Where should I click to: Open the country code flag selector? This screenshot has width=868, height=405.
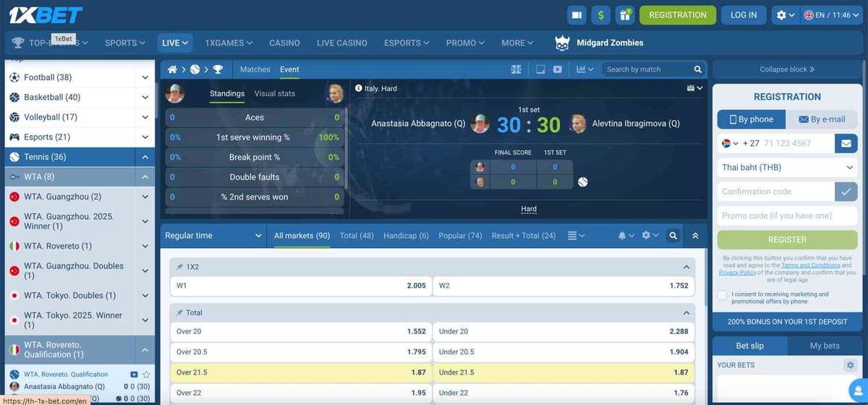click(x=730, y=143)
